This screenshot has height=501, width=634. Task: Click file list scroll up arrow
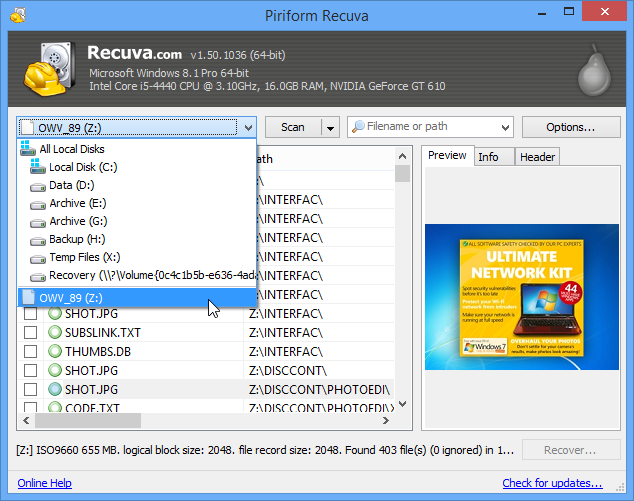tap(402, 156)
